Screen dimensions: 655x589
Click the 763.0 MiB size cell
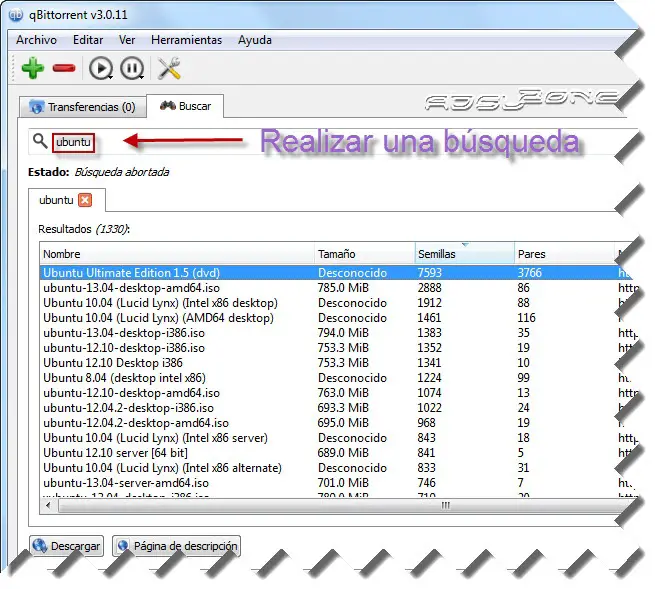[343, 393]
